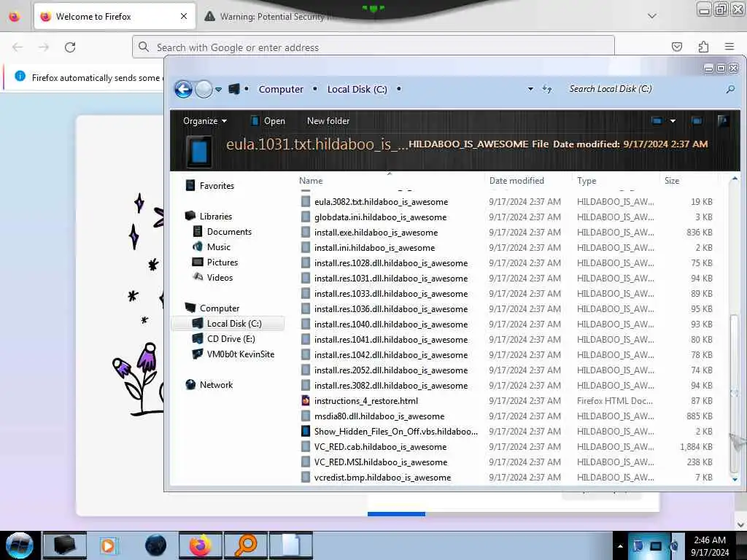The width and height of the screenshot is (747, 560).
Task: Select msdia80.dll.hildaboo_is_awesome file
Action: tap(379, 416)
